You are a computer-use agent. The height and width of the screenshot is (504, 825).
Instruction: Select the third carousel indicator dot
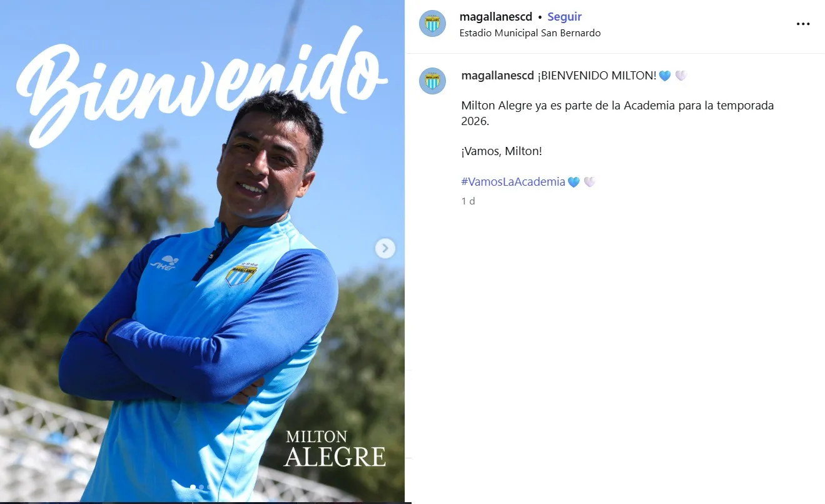coord(209,486)
